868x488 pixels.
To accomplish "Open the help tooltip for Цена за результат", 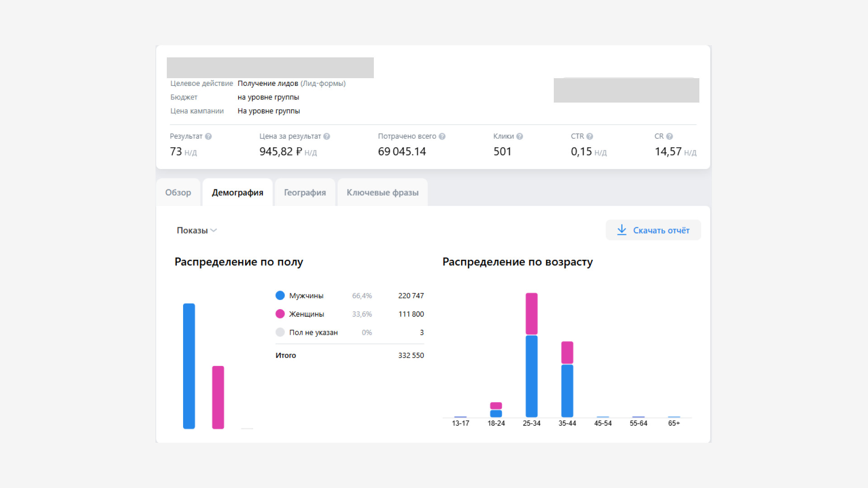I will click(326, 136).
